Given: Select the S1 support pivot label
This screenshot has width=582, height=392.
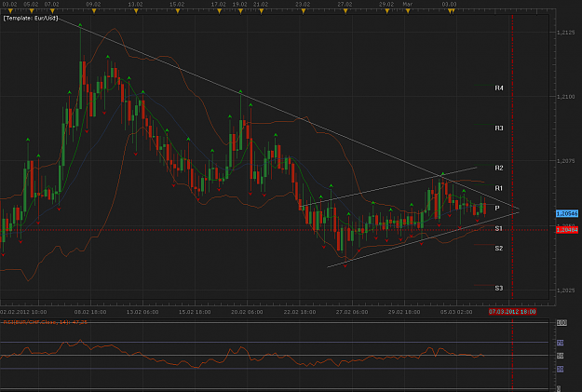Looking at the screenshot, I should [499, 228].
